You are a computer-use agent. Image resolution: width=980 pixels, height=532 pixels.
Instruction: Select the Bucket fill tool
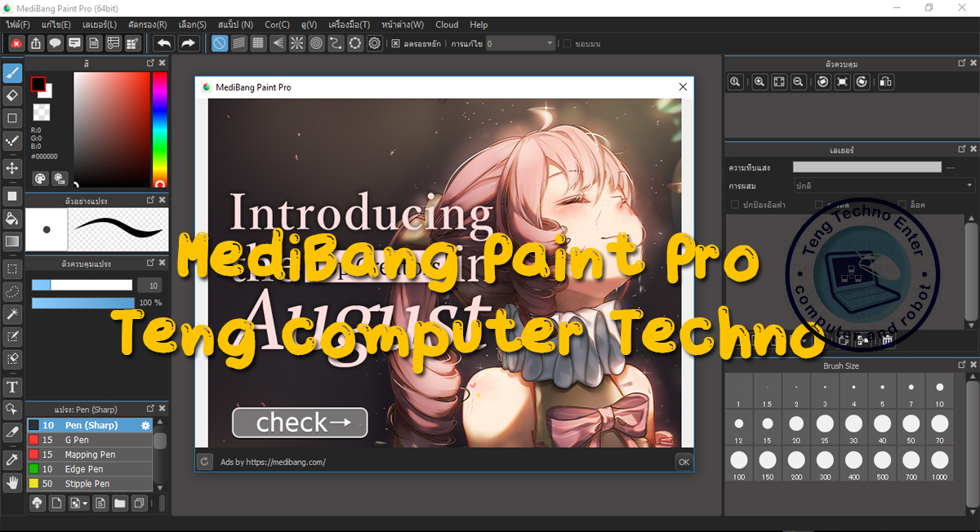pos(12,219)
